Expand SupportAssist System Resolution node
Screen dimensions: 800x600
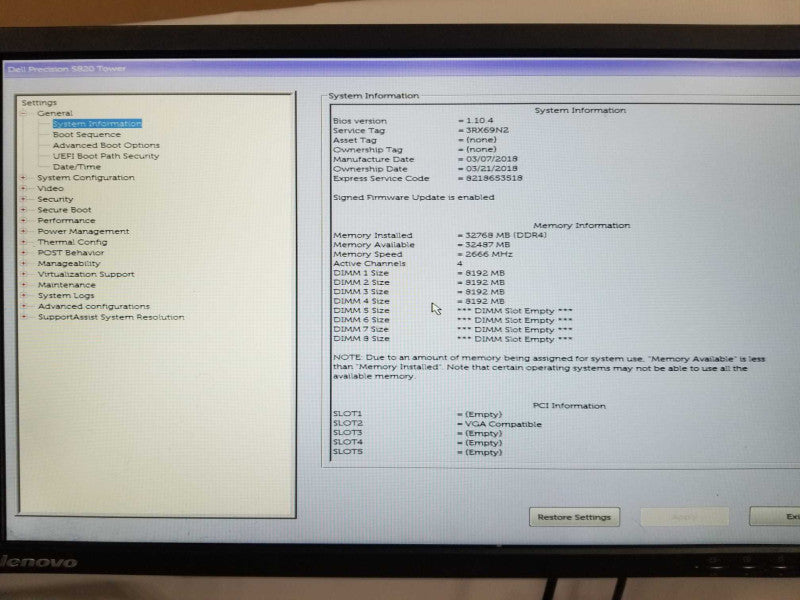(x=23, y=317)
